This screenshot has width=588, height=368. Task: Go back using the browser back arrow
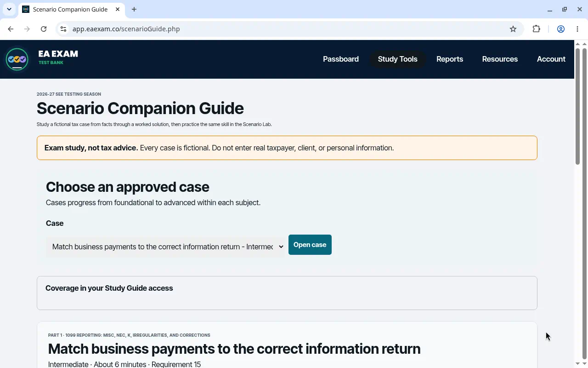tap(11, 29)
